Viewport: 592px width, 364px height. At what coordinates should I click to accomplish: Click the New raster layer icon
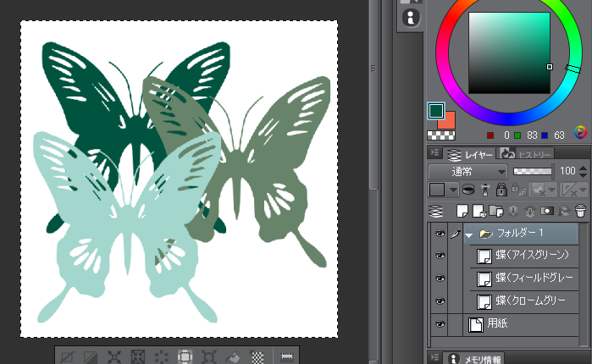pos(462,212)
